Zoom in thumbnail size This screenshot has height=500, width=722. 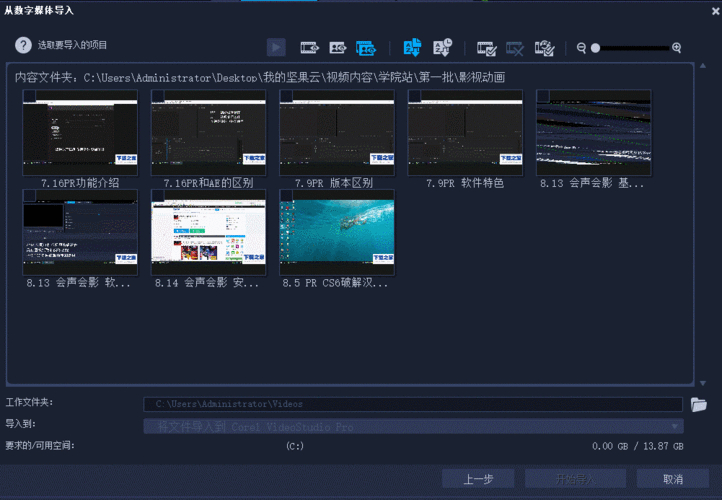676,48
